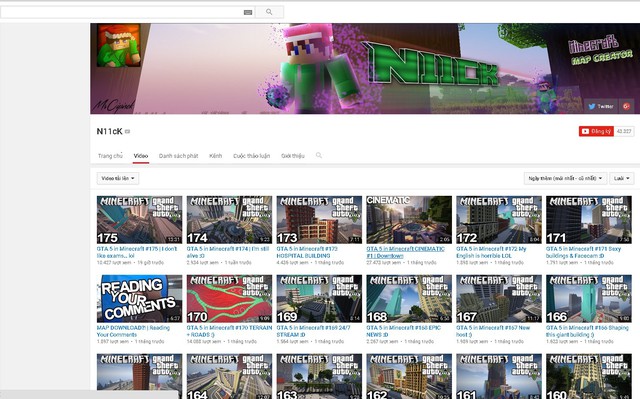This screenshot has width=640, height=399.
Task: Open thumbnail of video 162
Action: point(409,376)
